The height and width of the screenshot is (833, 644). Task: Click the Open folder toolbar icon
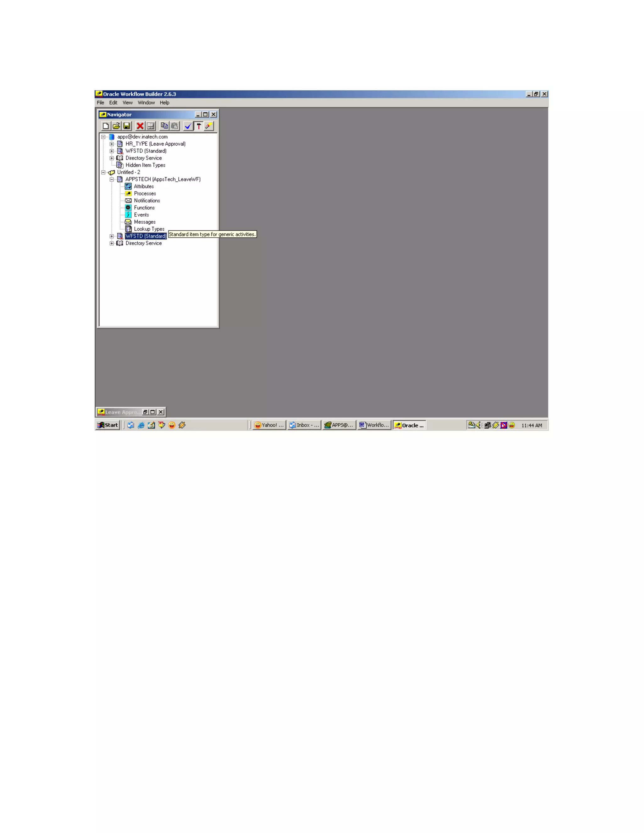click(116, 126)
